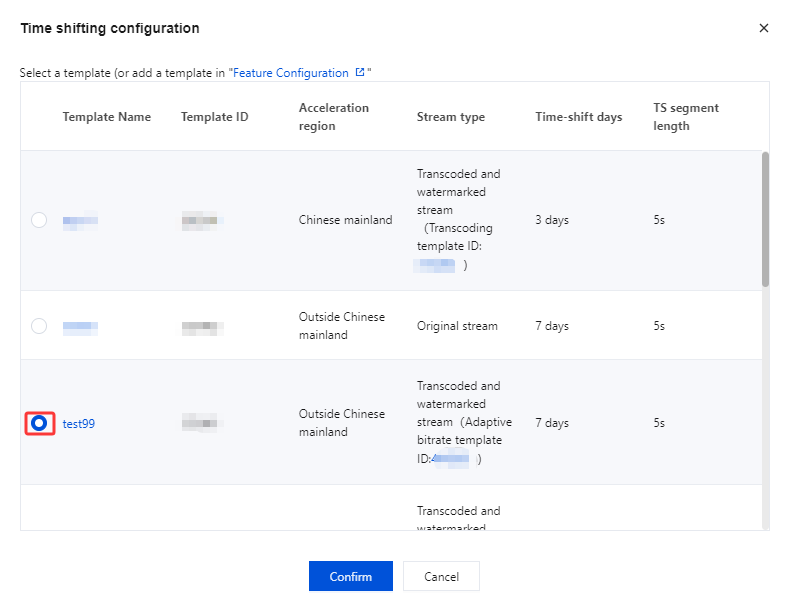Select the radio button for the 3 days template
This screenshot has width=790, height=612.
39,220
